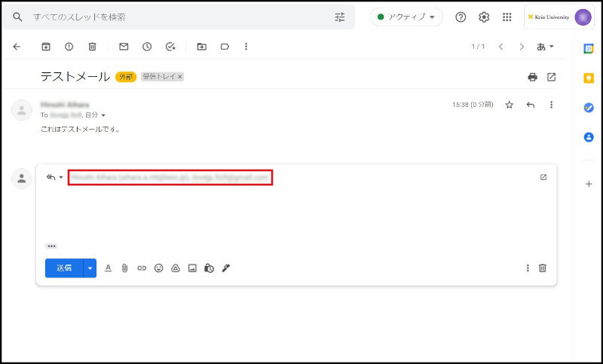Click the blue 送信 send button
This screenshot has height=364, width=603.
coord(64,268)
